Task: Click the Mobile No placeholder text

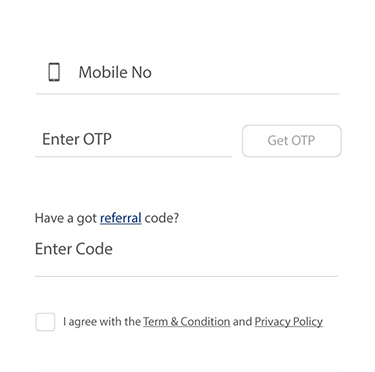Action: click(115, 72)
